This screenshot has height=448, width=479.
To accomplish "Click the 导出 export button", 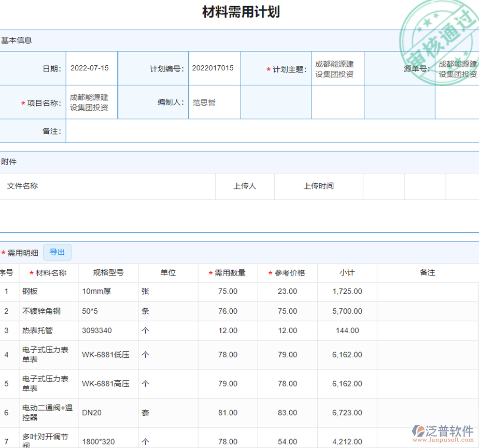I will click(x=57, y=252).
